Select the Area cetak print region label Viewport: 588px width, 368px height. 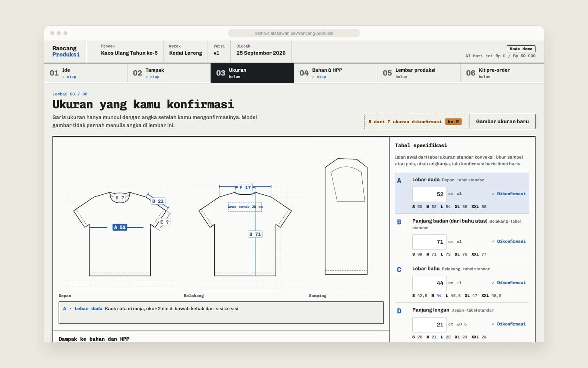pos(245,207)
